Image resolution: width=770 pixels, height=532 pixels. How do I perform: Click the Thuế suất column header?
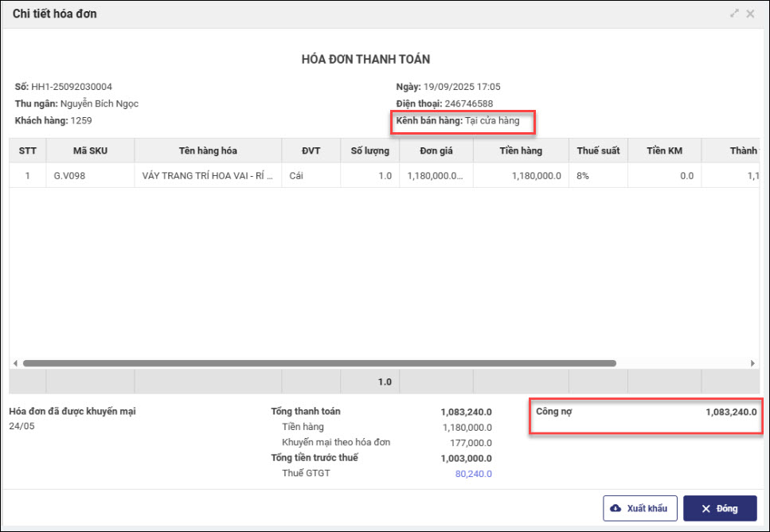coord(598,151)
